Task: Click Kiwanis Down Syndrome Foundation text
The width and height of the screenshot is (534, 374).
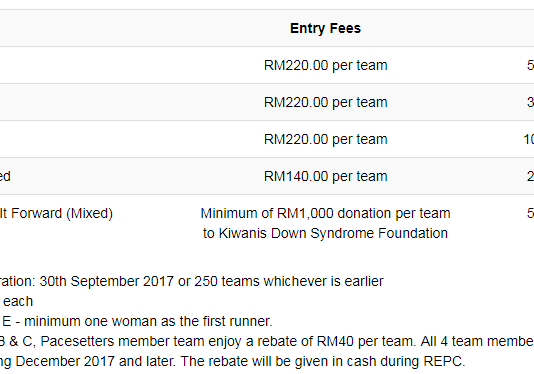Action: tap(333, 234)
